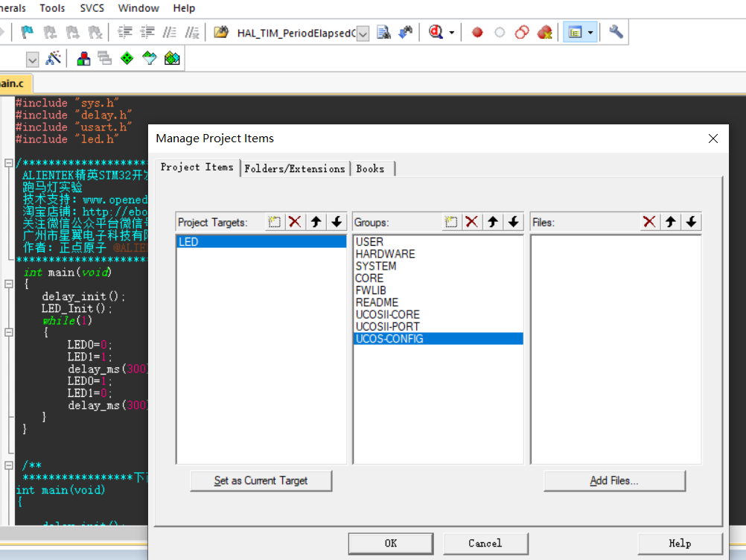Image resolution: width=746 pixels, height=560 pixels.
Task: Open the target selection dropdown on the second toolbar
Action: click(32, 60)
